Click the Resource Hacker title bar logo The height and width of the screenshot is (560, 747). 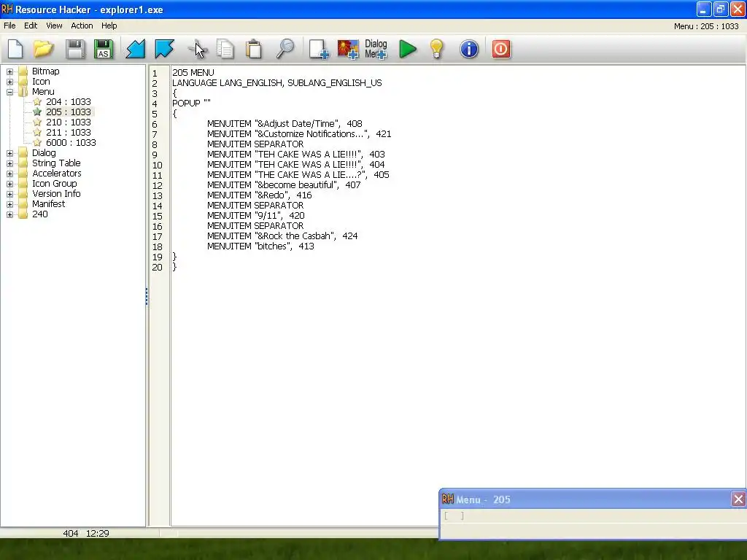click(x=7, y=9)
